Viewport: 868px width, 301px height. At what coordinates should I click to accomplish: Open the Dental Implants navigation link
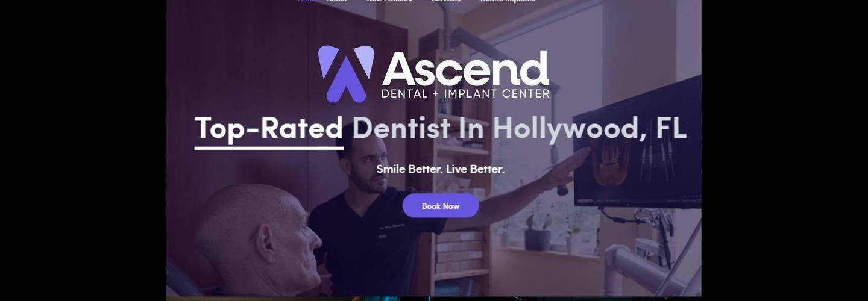click(x=508, y=1)
